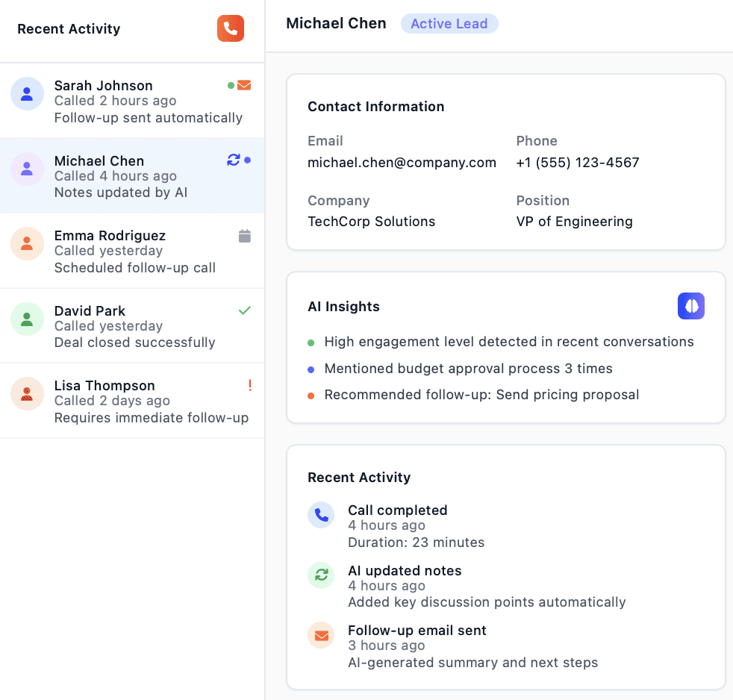Select the green refresh icon beside AI updated notes
Image resolution: width=733 pixels, height=700 pixels.
click(320, 575)
